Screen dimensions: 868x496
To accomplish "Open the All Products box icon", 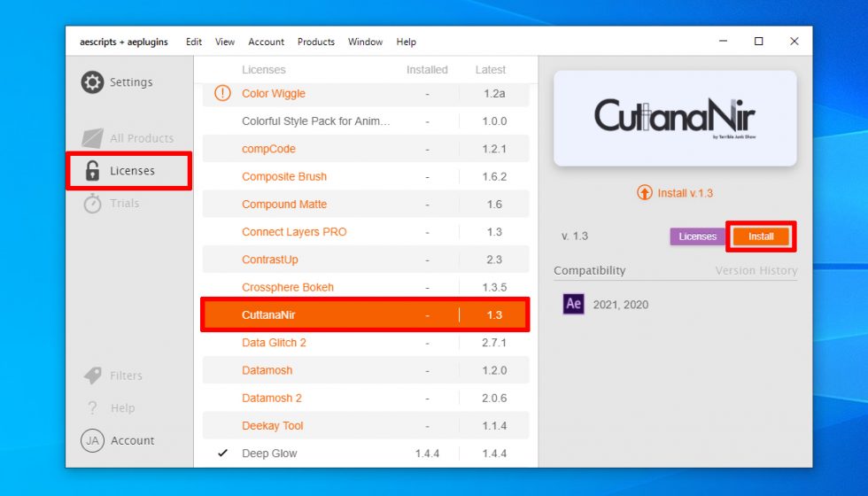I will click(92, 138).
